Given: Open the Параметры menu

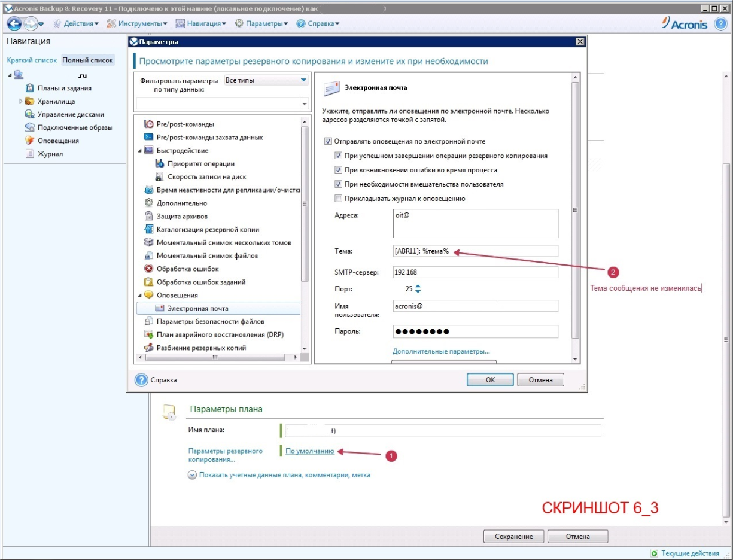Looking at the screenshot, I should point(261,23).
